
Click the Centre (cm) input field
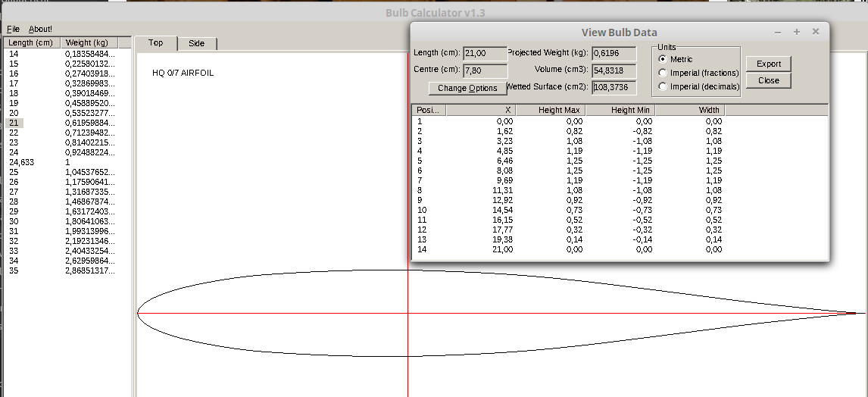pyautogui.click(x=485, y=70)
